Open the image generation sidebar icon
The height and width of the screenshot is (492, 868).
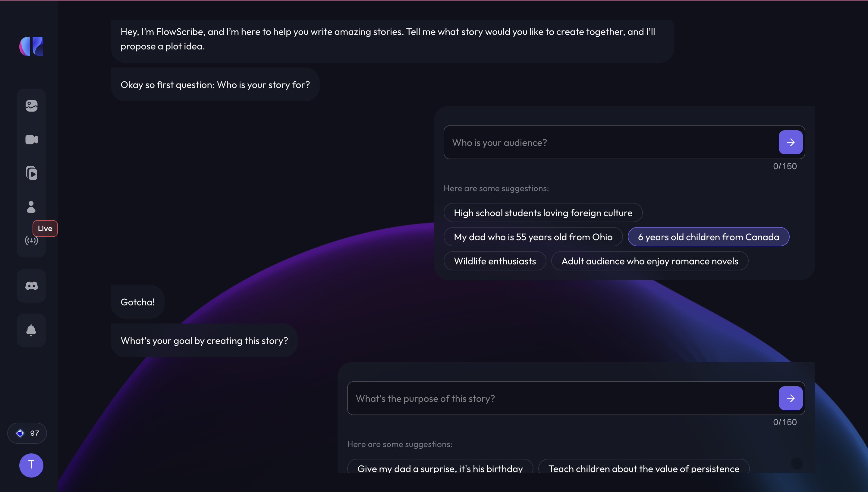click(x=31, y=106)
